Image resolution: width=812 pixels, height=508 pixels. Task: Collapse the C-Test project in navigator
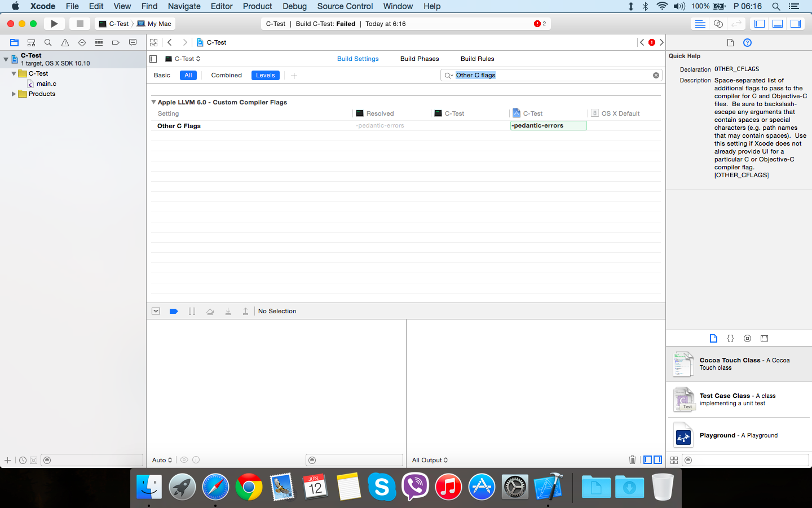point(6,59)
